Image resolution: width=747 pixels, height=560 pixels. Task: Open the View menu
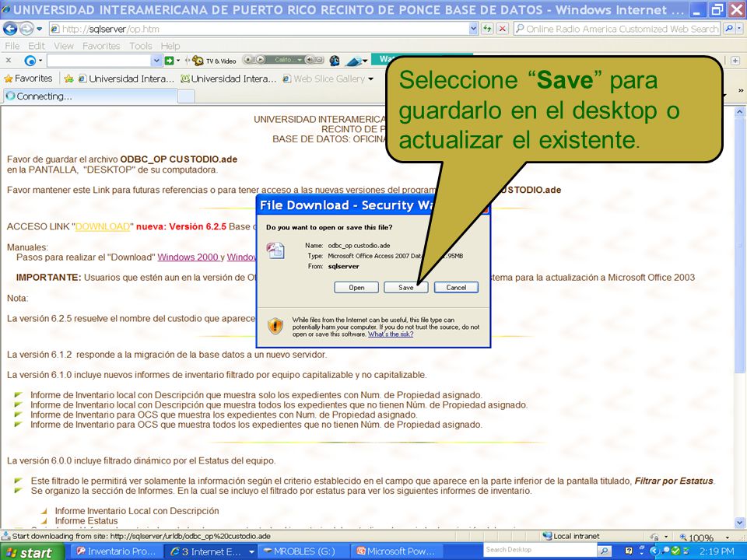point(63,46)
